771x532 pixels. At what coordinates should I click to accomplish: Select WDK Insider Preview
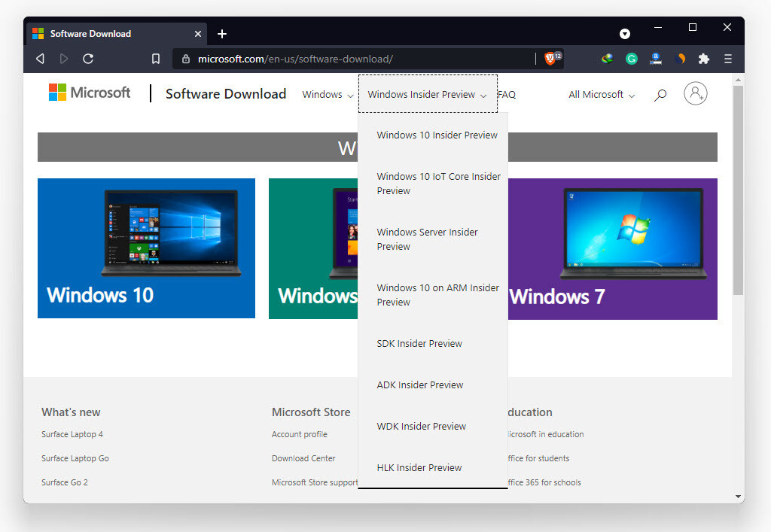[x=422, y=426]
